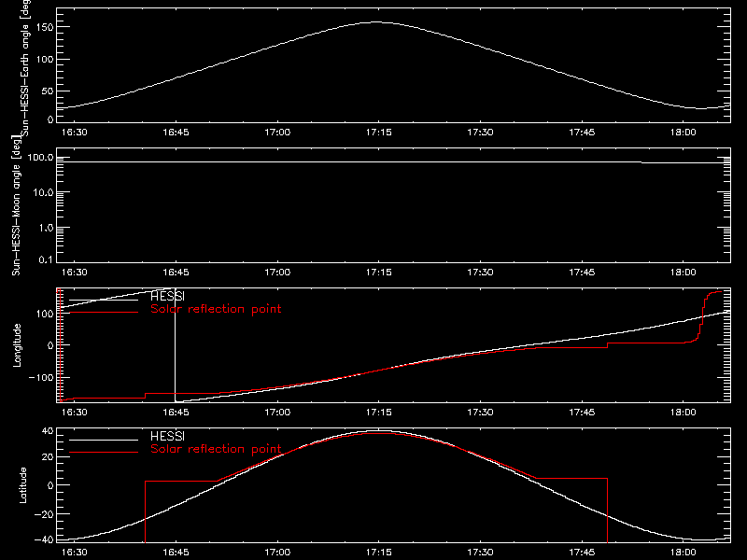Click 17:00 time label under Moon angle plot

tap(277, 273)
